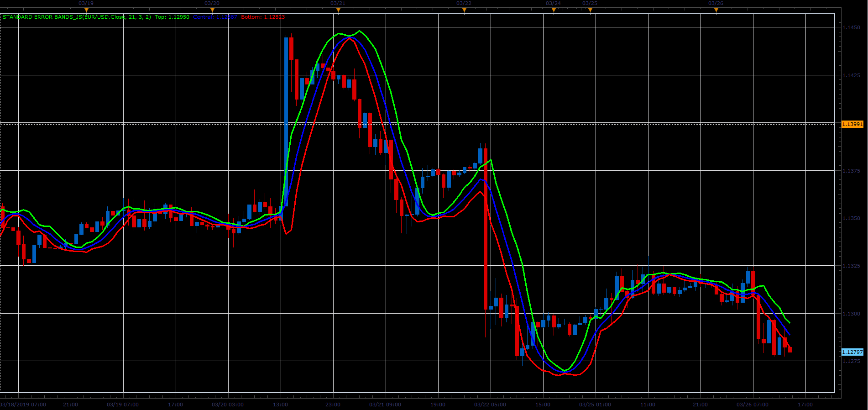This screenshot has height=410, width=868.
Task: Click the 1.1450 price axis label
Action: point(851,27)
